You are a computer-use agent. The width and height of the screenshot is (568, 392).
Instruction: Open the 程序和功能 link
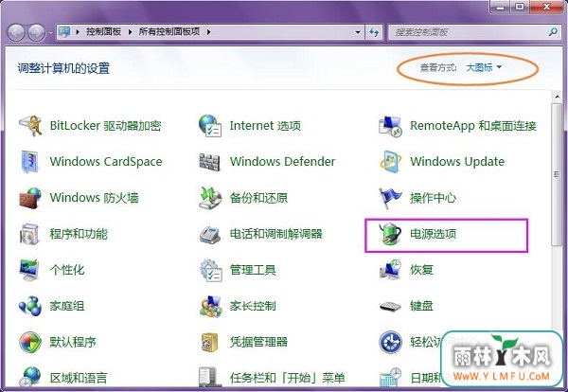(79, 234)
